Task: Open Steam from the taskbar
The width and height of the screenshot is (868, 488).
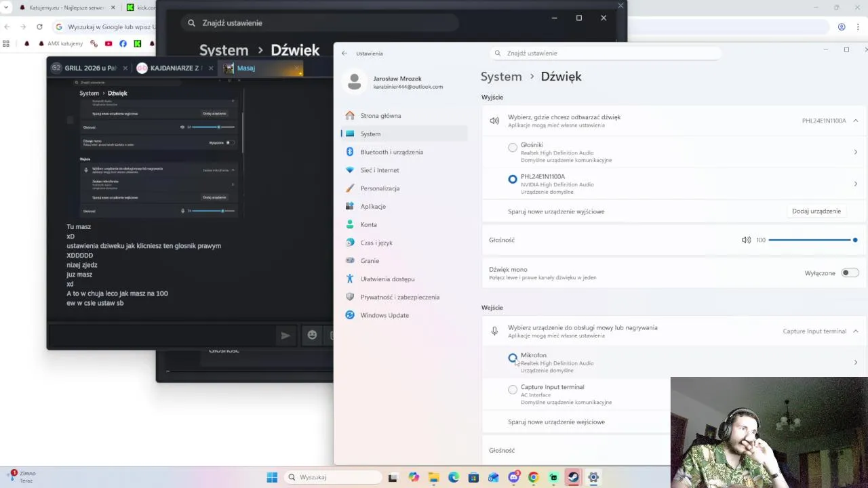Action: click(x=573, y=477)
